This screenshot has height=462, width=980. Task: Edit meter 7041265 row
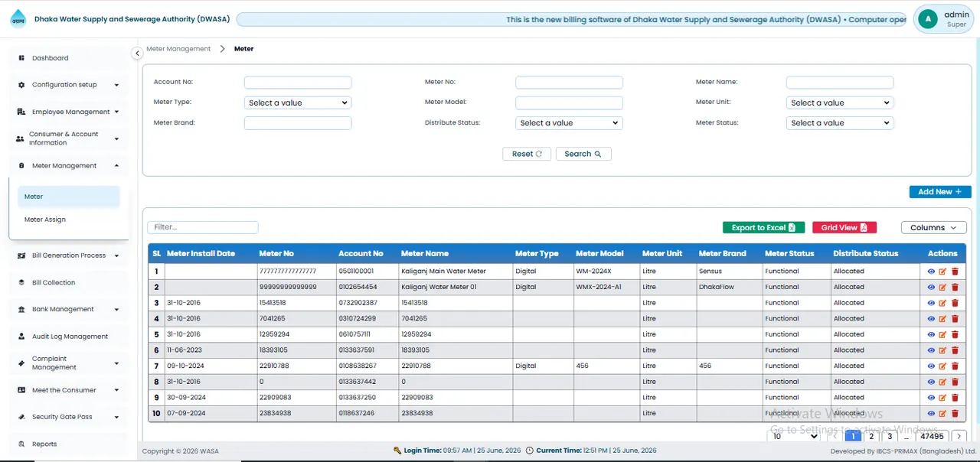942,319
